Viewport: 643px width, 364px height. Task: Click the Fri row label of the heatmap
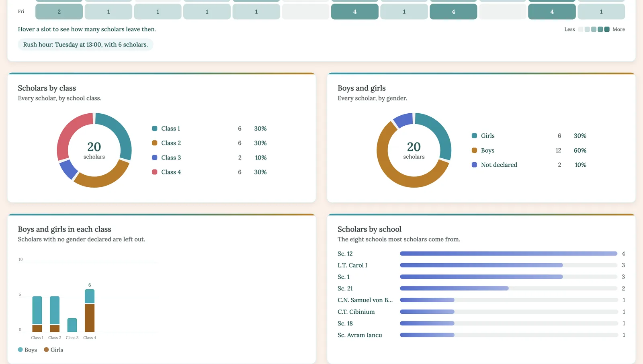(x=21, y=12)
